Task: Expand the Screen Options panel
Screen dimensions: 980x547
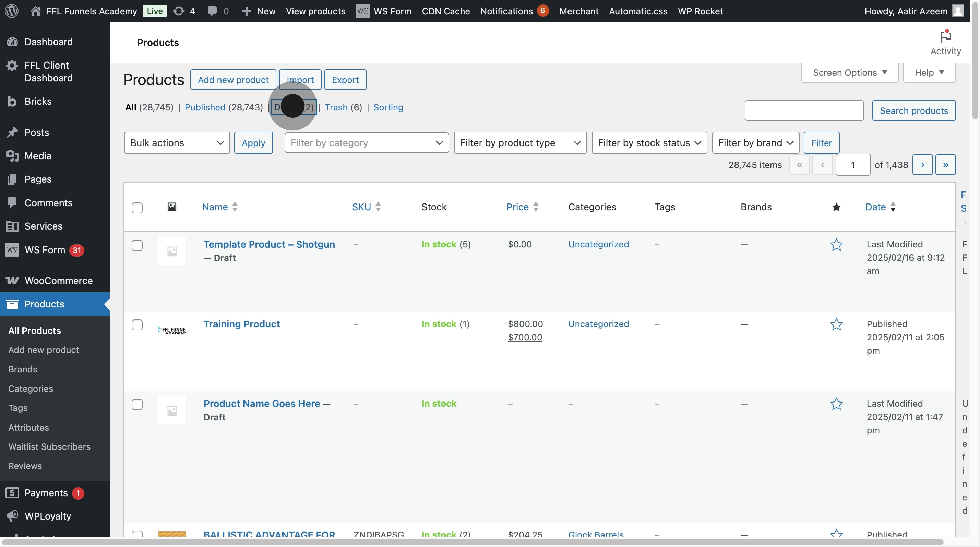Action: point(849,73)
